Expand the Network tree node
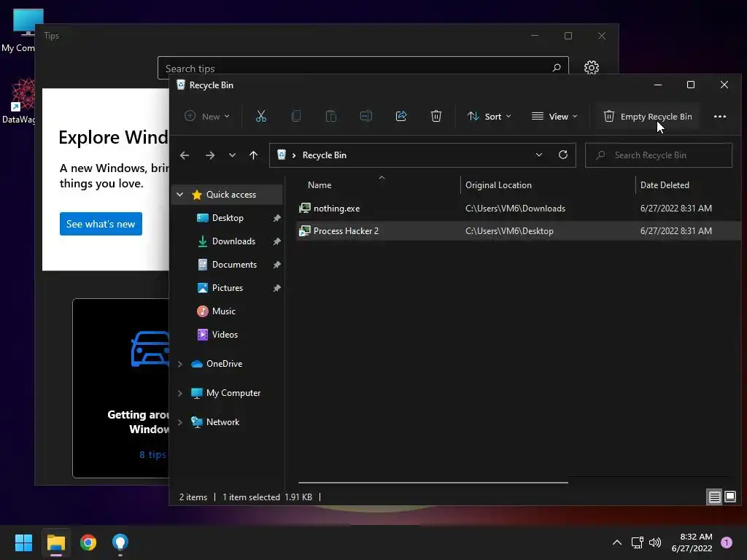This screenshot has height=560, width=747. coord(180,422)
